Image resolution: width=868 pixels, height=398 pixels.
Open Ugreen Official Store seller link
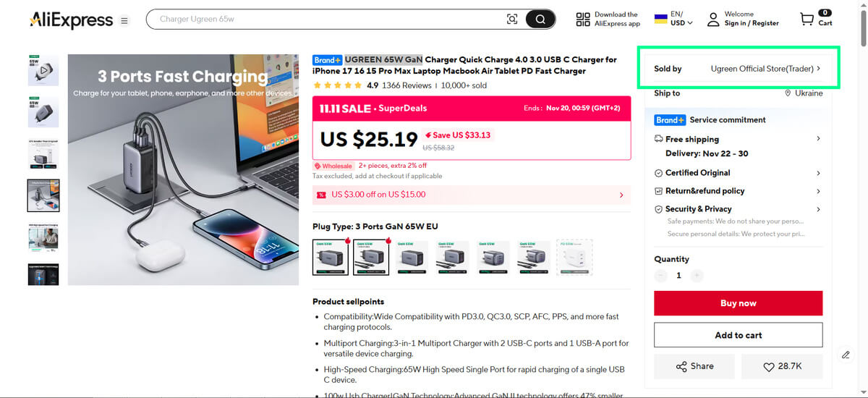tap(765, 69)
